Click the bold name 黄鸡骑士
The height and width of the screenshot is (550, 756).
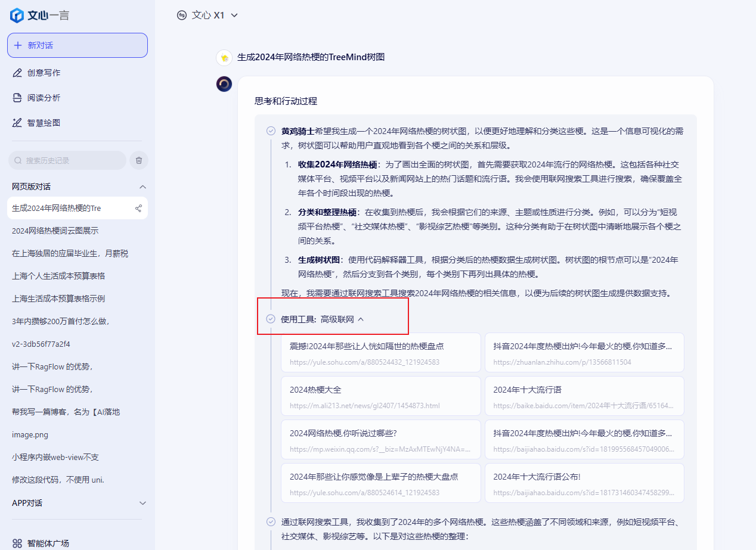tap(298, 131)
